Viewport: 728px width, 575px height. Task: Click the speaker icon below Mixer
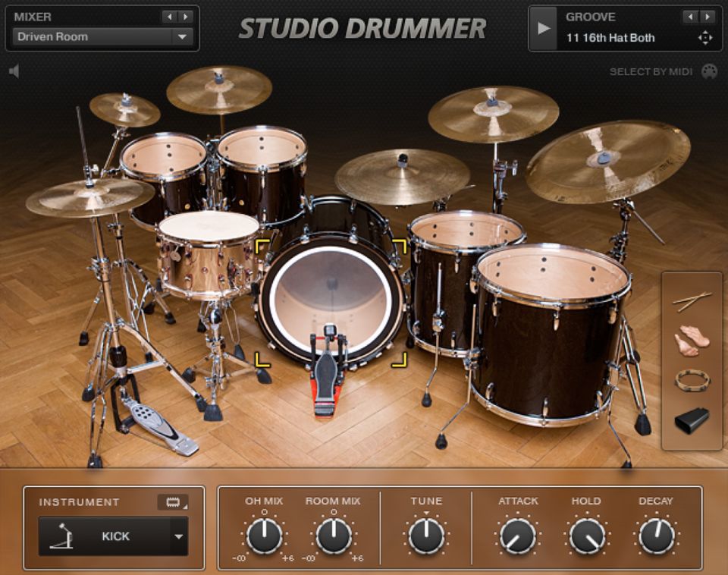pyautogui.click(x=14, y=71)
